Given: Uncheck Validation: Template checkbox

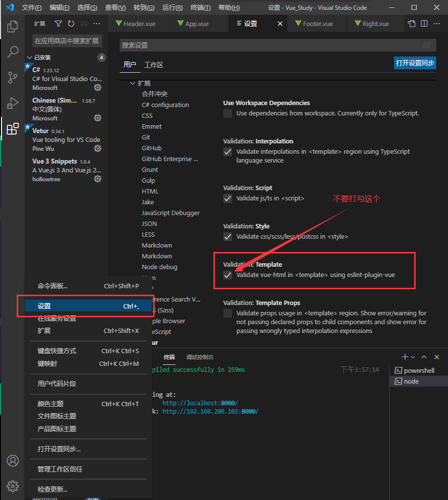Looking at the screenshot, I should click(x=228, y=275).
